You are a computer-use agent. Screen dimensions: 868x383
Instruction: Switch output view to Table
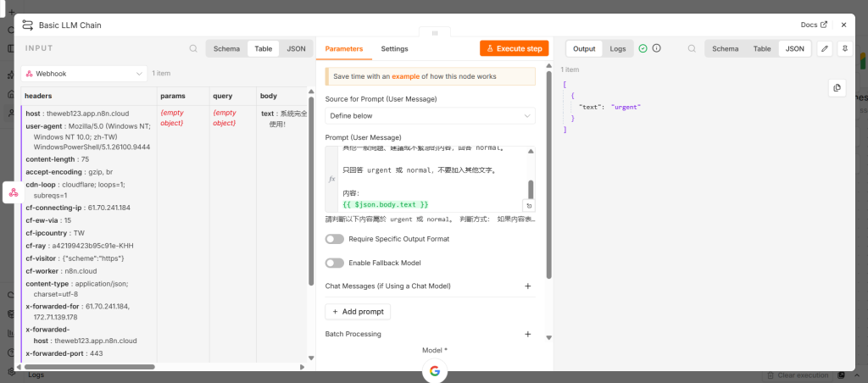click(762, 48)
